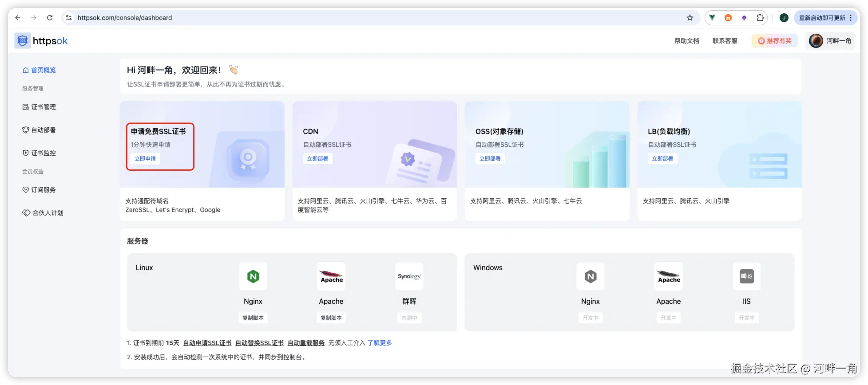
Task: Click the Linux Nginx icon
Action: tap(253, 276)
